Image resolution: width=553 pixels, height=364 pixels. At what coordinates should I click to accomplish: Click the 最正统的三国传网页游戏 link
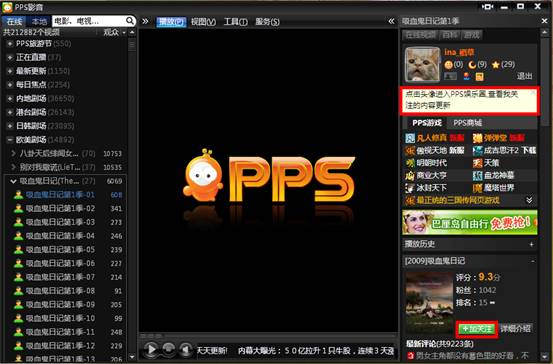[x=458, y=200]
